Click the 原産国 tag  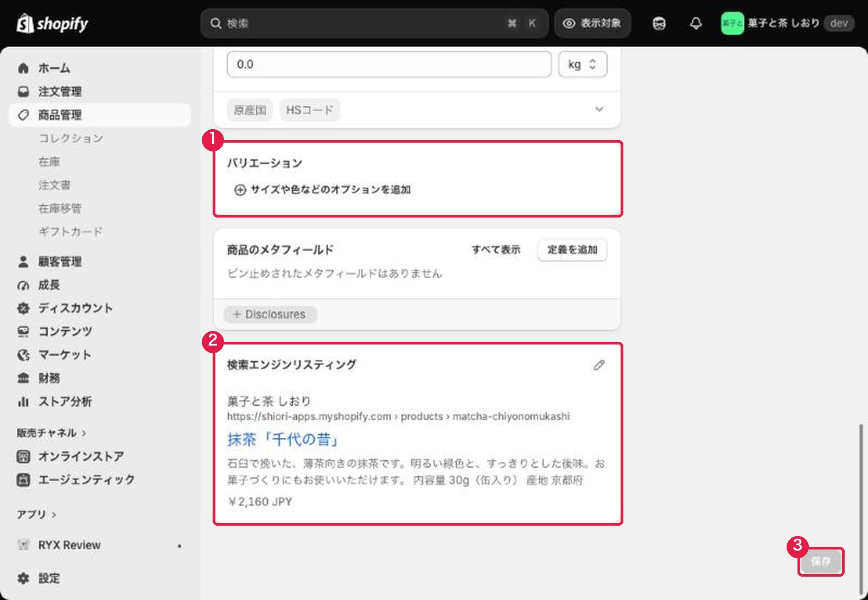pyautogui.click(x=250, y=110)
